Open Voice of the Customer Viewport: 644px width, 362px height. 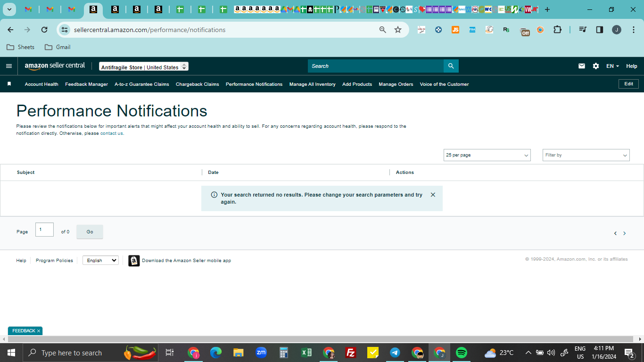click(445, 84)
